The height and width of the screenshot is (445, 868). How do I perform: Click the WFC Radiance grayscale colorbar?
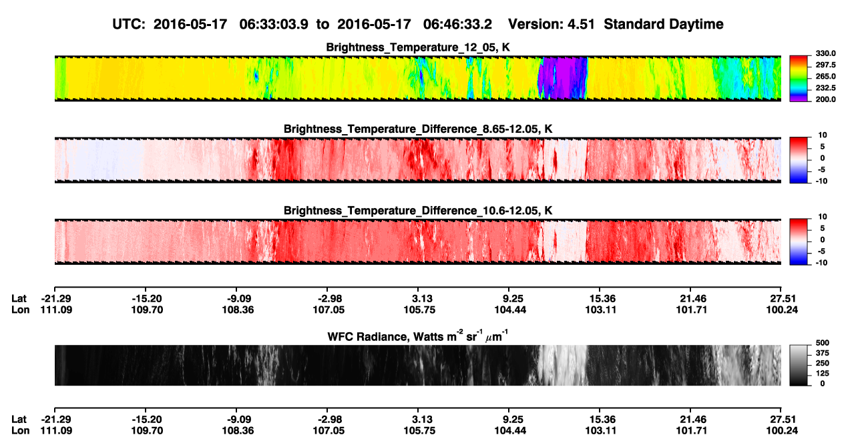(799, 364)
